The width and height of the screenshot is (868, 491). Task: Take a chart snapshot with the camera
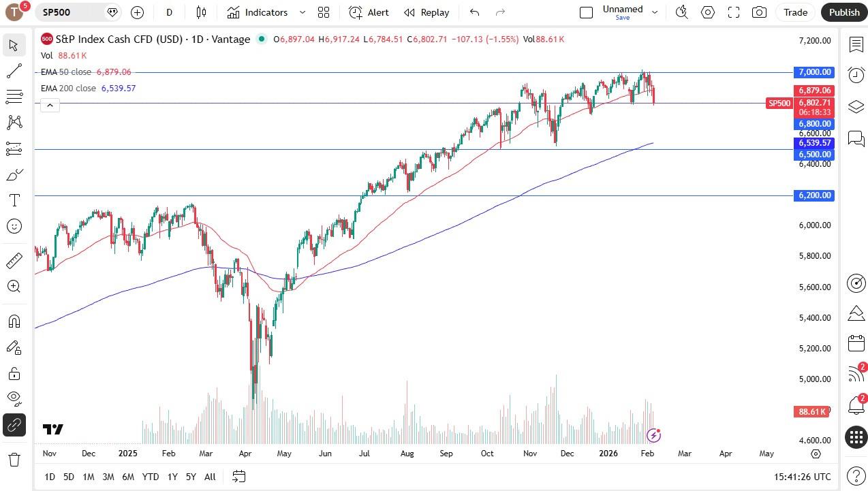(759, 12)
